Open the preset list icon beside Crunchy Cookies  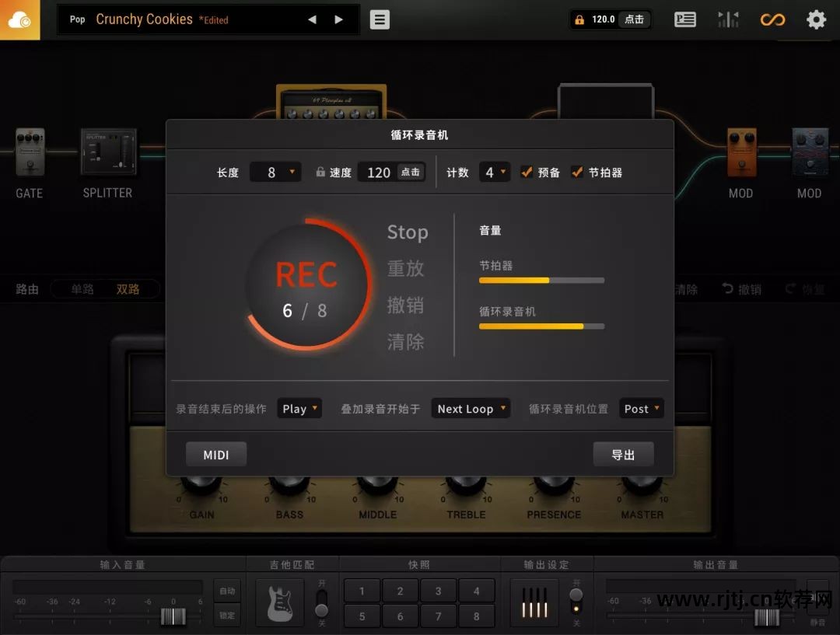(x=379, y=19)
